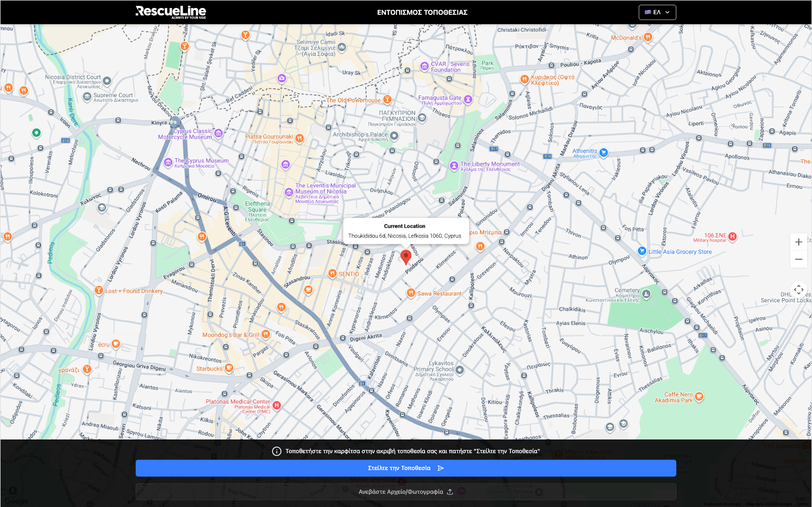The height and width of the screenshot is (507, 812).
Task: Select Cemetery marker icon
Action: tap(646, 294)
